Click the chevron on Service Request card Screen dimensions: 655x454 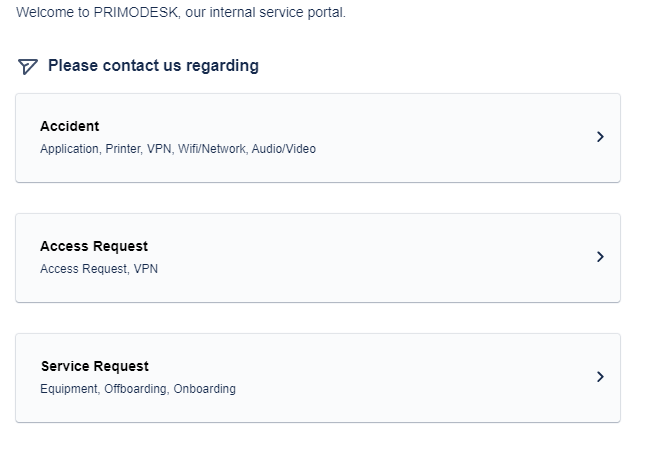click(x=600, y=377)
